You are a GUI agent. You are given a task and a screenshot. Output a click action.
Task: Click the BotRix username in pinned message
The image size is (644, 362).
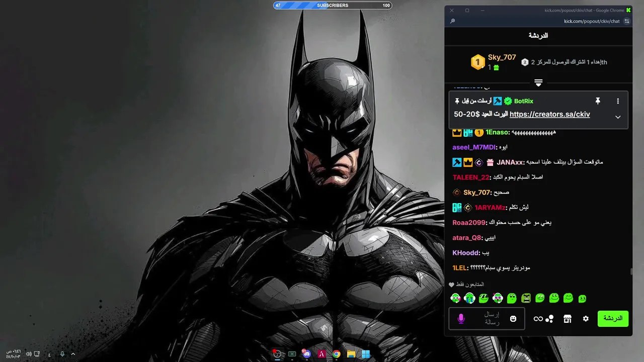(523, 101)
